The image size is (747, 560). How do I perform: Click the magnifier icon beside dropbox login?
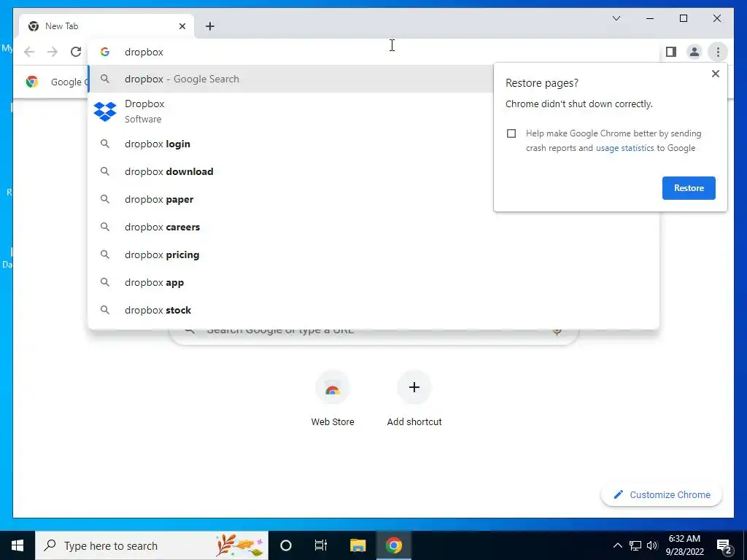[105, 144]
